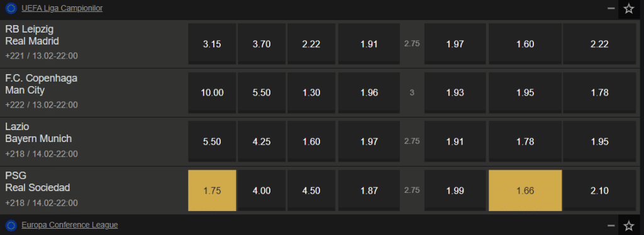Open UEFA Liga Campionilor league link
Viewport: 644px width, 235px height.
(62, 8)
